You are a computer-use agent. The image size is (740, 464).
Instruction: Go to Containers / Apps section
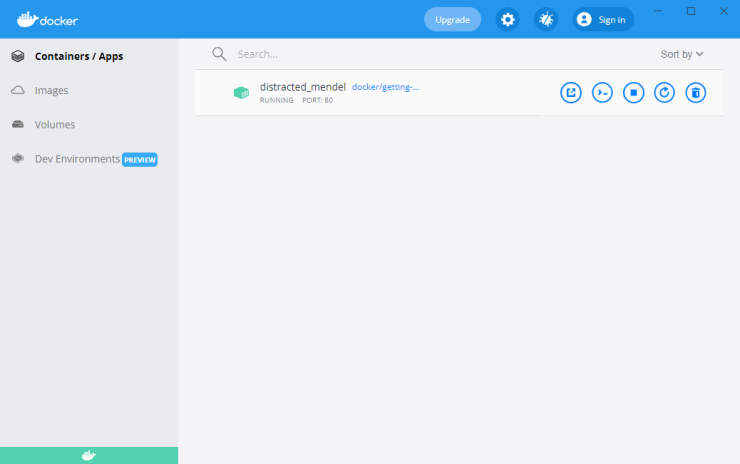coord(79,56)
